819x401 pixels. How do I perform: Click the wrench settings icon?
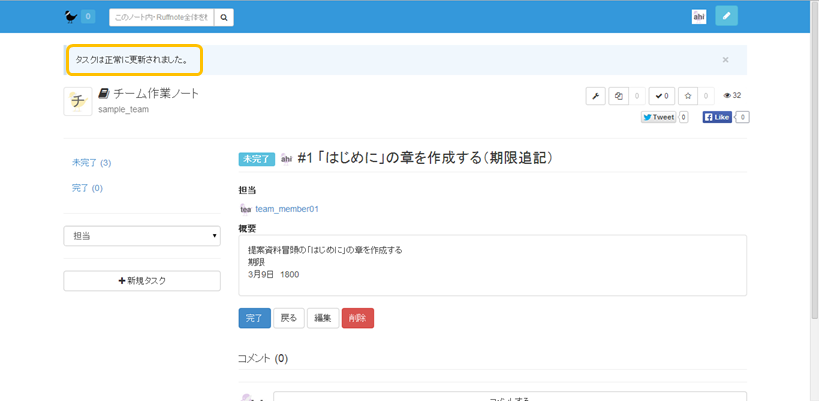pos(595,96)
